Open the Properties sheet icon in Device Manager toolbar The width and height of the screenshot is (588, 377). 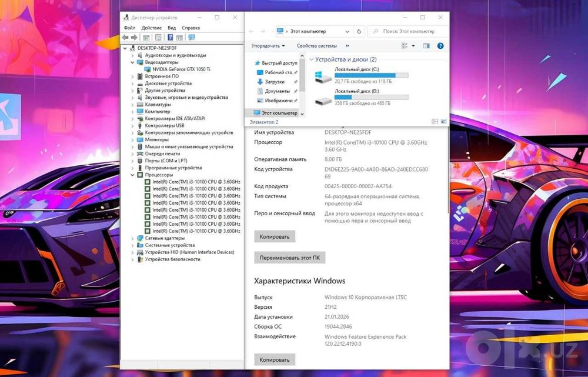(x=158, y=38)
